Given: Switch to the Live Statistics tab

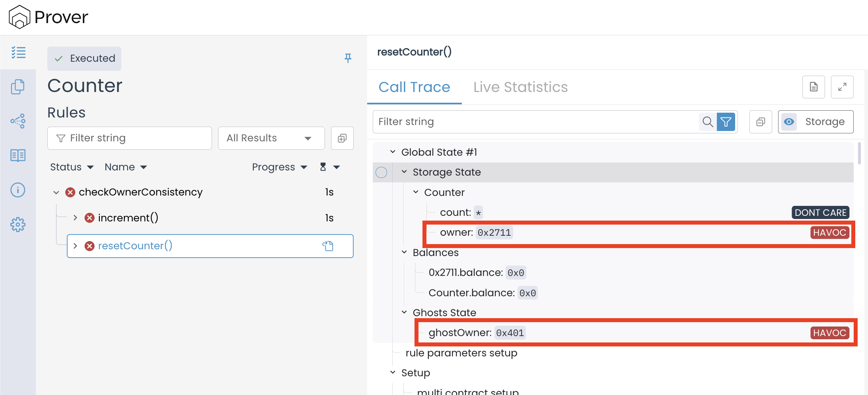Looking at the screenshot, I should pos(520,87).
